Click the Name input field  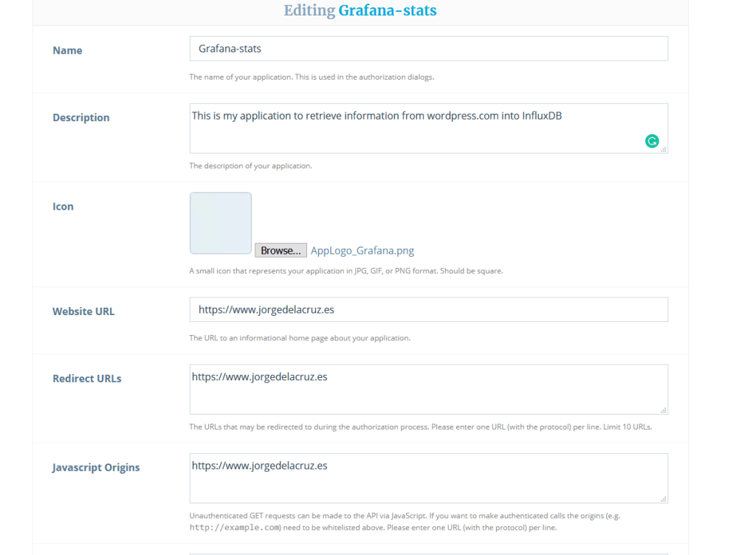pos(429,49)
